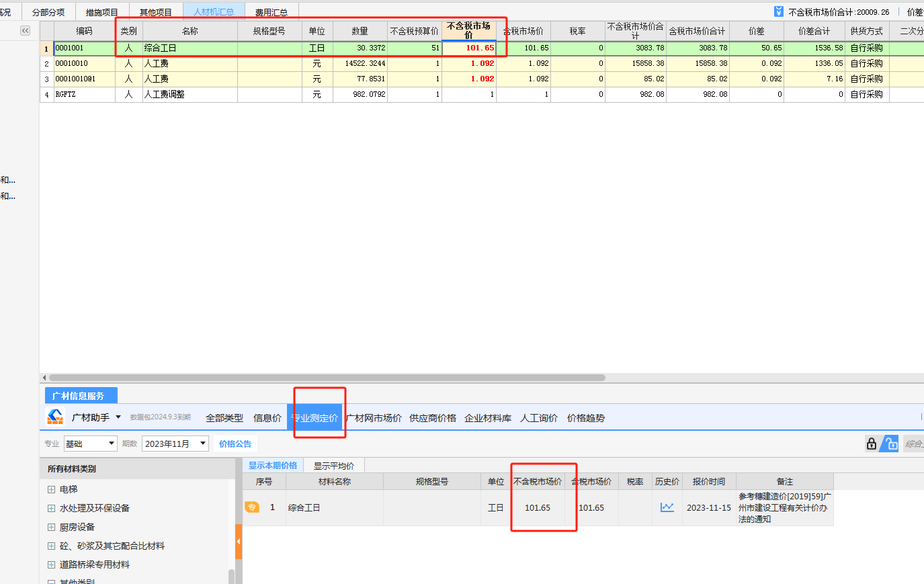Select the 广材网市场价 tab
The image size is (924, 584).
pos(374,418)
